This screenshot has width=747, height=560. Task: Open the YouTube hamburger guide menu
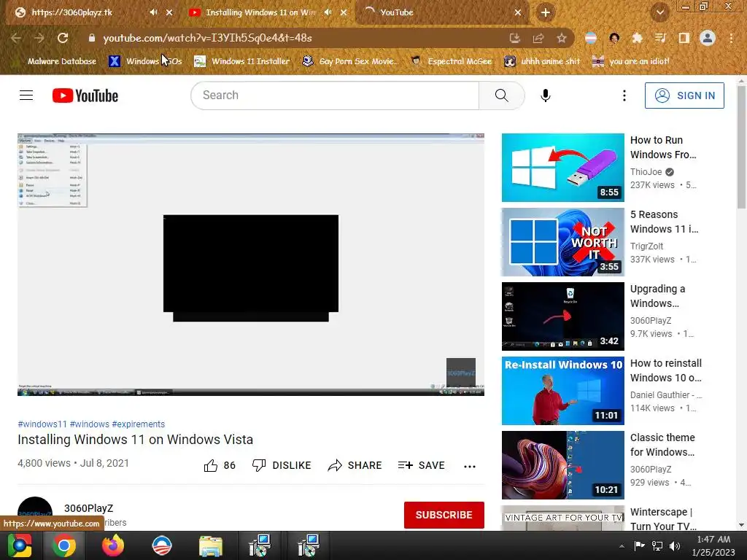point(26,96)
